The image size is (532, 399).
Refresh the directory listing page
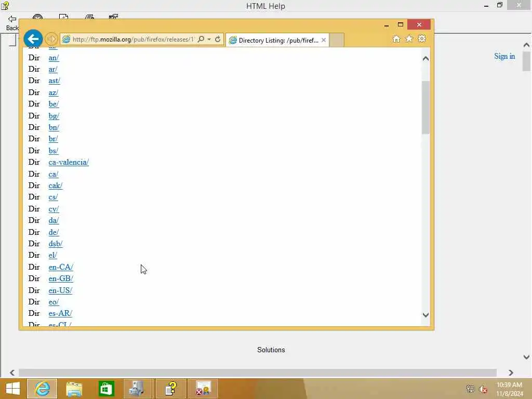(x=218, y=39)
